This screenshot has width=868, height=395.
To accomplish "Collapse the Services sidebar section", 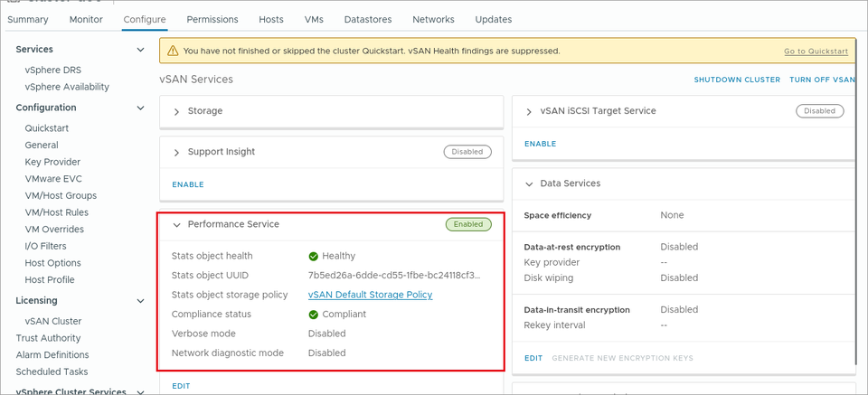I will [x=140, y=50].
